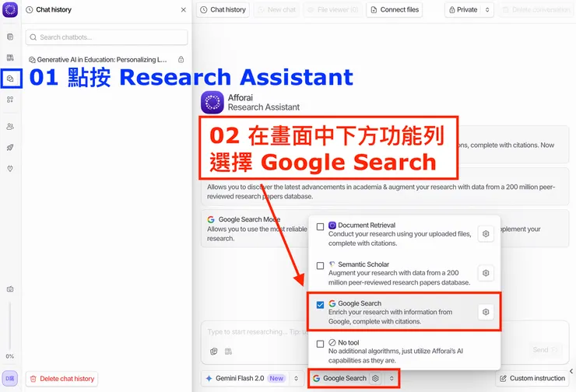The width and height of the screenshot is (576, 392).
Task: Click the rocket icon in sidebar
Action: point(10,148)
